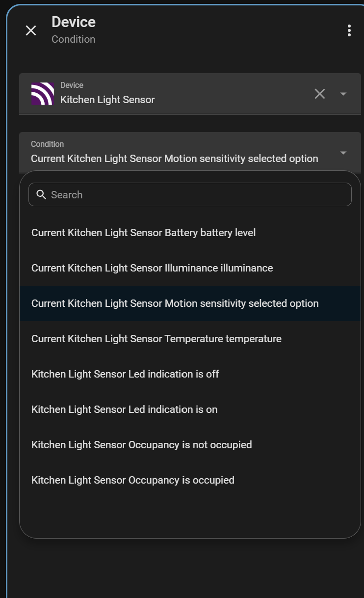Click the Kitchen Light Sensor device field
The image size is (364, 598).
tap(190, 94)
